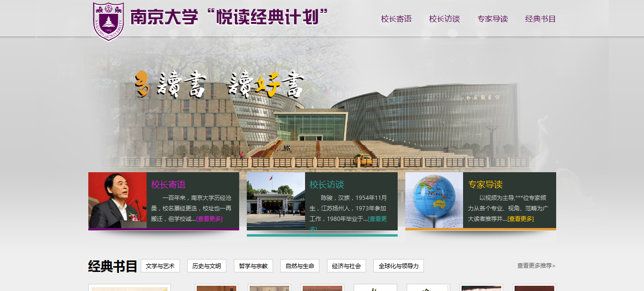Open 校长寄语 in top navigation
The width and height of the screenshot is (644, 291).
396,19
